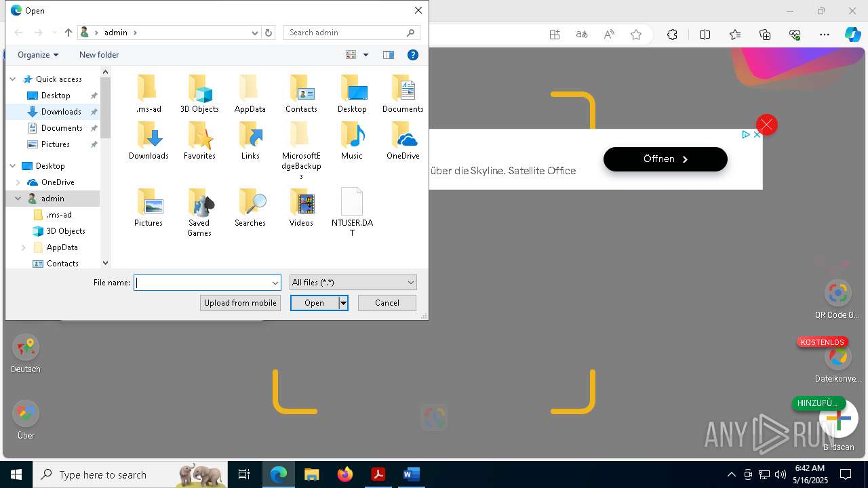
Task: Click the Öffnen ad button
Action: [x=665, y=159]
